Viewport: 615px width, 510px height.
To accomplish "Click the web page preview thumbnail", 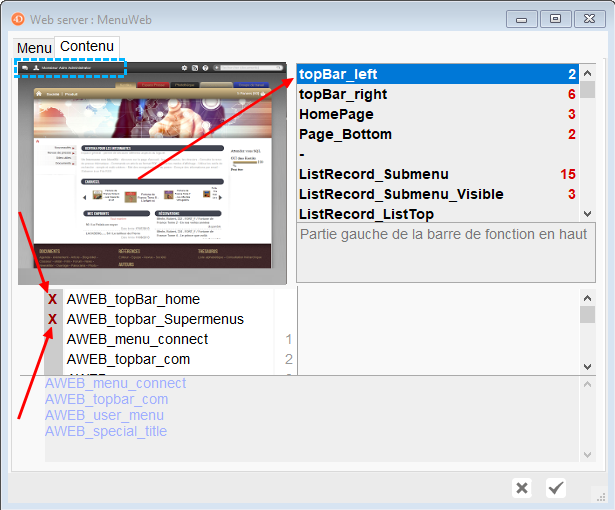I will [x=152, y=173].
